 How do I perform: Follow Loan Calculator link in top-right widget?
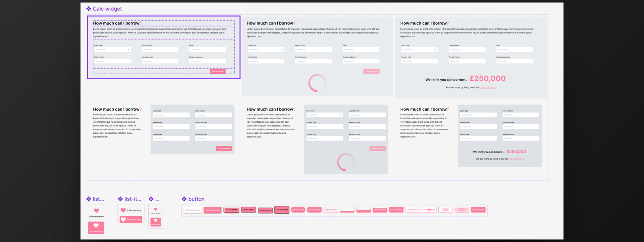pos(488,88)
